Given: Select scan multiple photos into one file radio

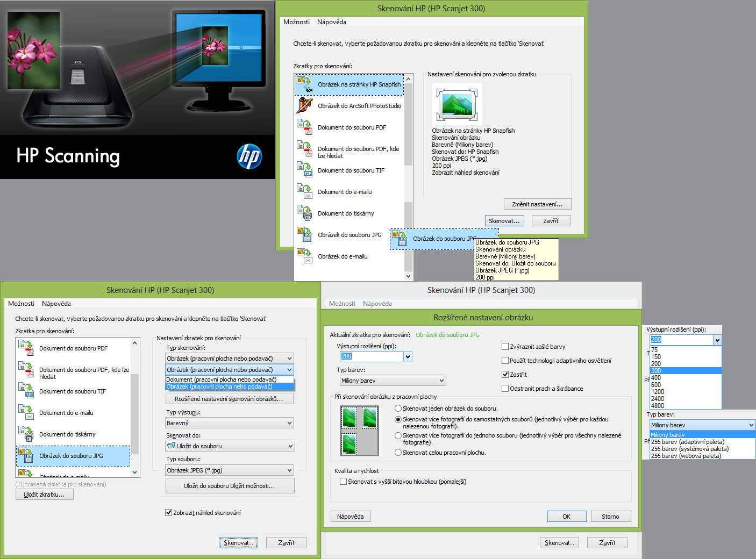Looking at the screenshot, I should click(398, 435).
